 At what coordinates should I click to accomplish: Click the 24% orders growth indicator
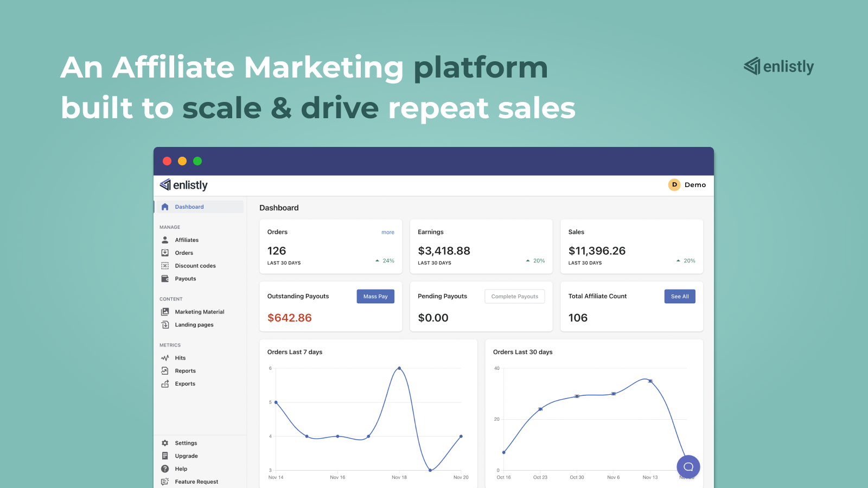[x=385, y=261]
